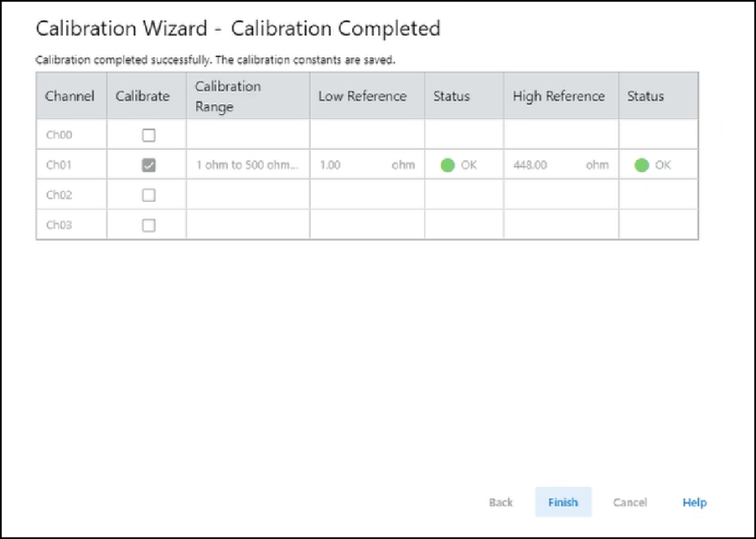Check the Ch03 calibrate checkbox

point(148,225)
